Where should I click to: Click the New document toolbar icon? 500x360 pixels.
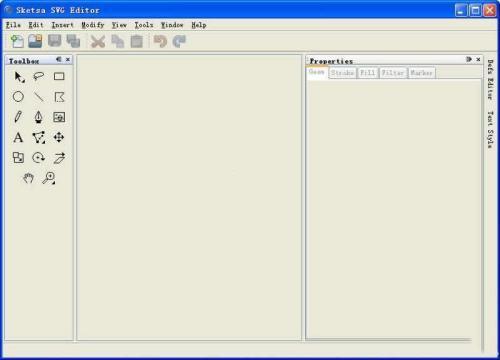click(17, 41)
